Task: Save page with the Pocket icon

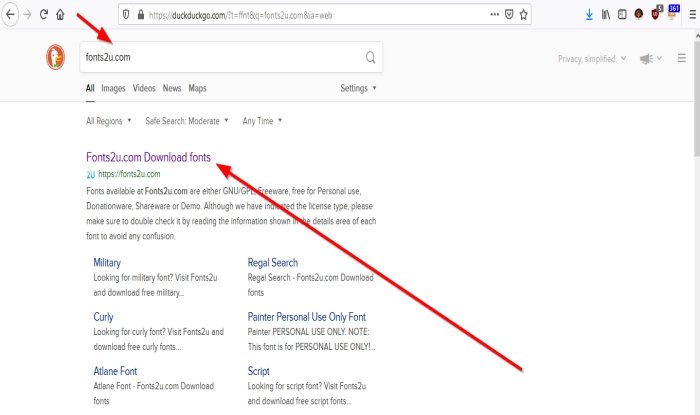Action: point(510,16)
